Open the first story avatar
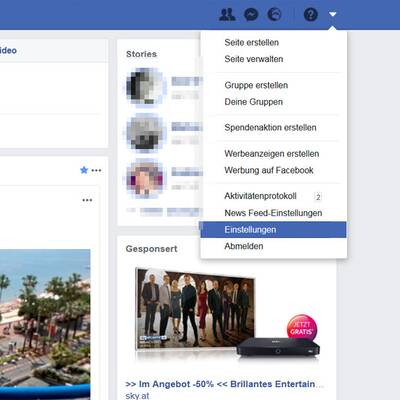 pyautogui.click(x=145, y=87)
